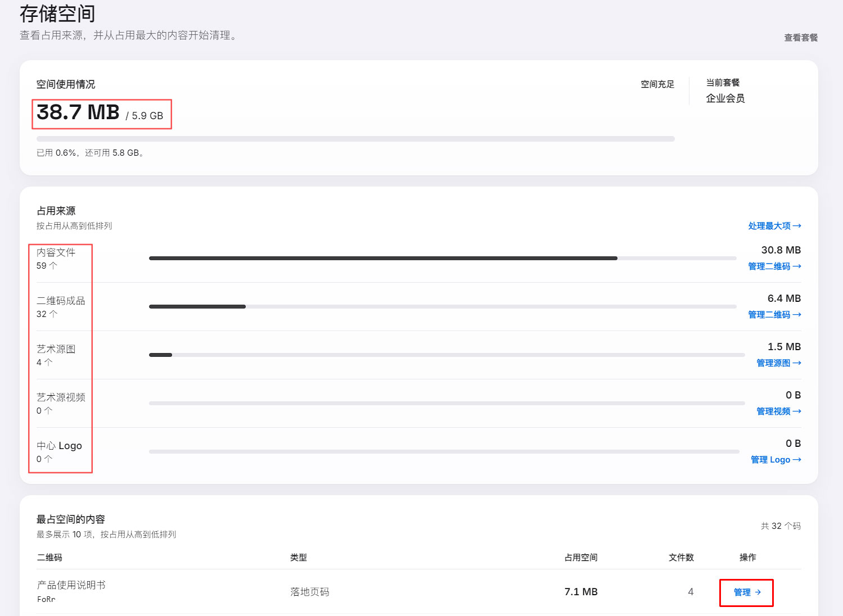The height and width of the screenshot is (616, 843).
Task: Click the 占用来源 section heading
Action: (56, 211)
